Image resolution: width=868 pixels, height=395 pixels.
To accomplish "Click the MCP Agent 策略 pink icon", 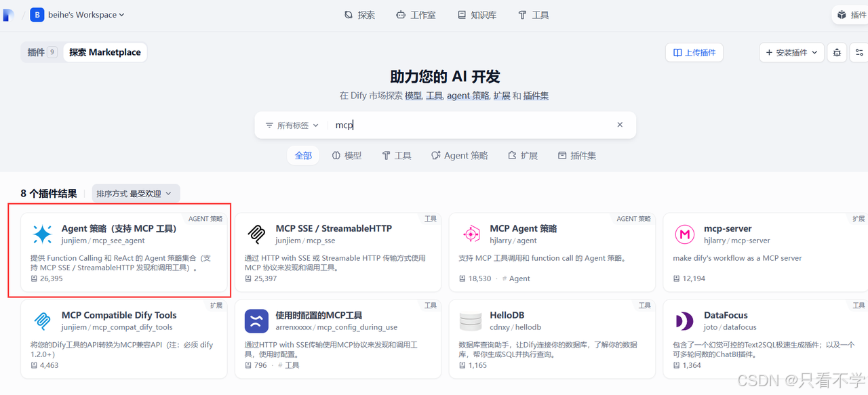I will 471,234.
